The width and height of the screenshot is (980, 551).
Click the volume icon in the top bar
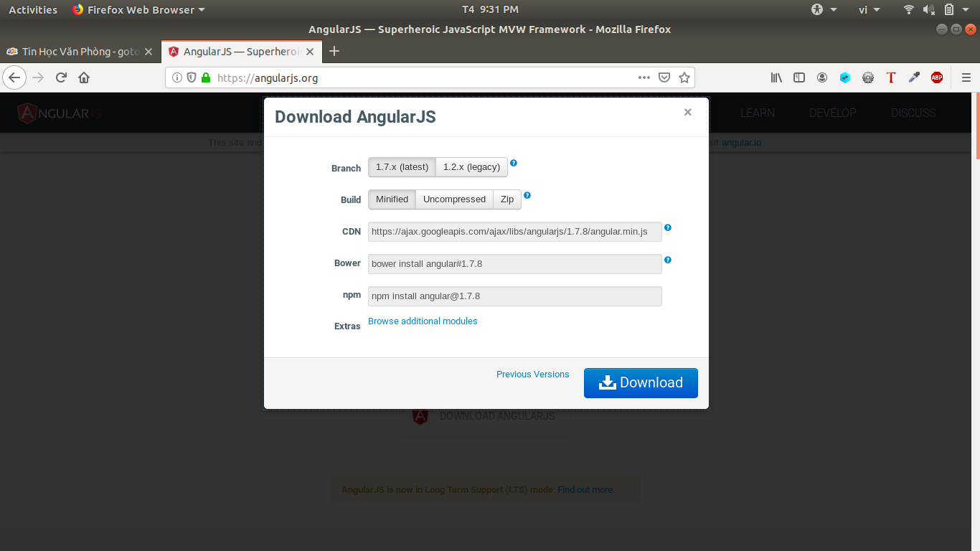pos(929,9)
